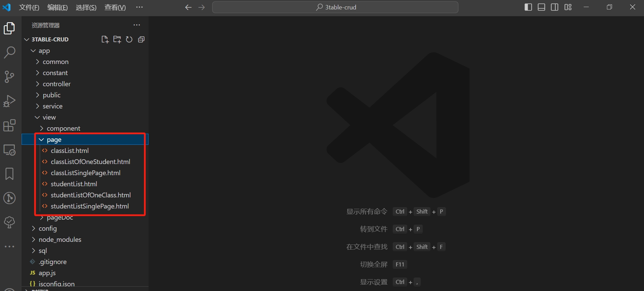Open the Source Control view
The image size is (644, 291).
[x=9, y=77]
